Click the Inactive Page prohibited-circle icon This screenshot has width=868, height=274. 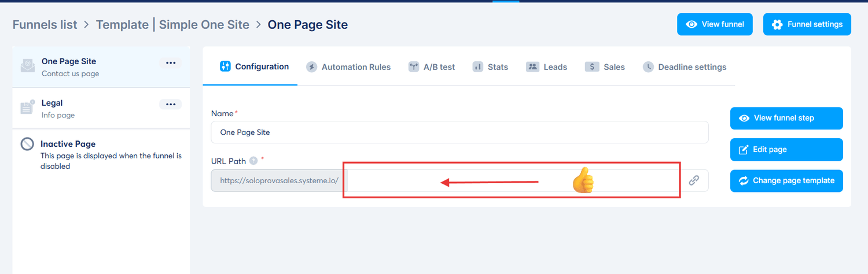click(27, 144)
